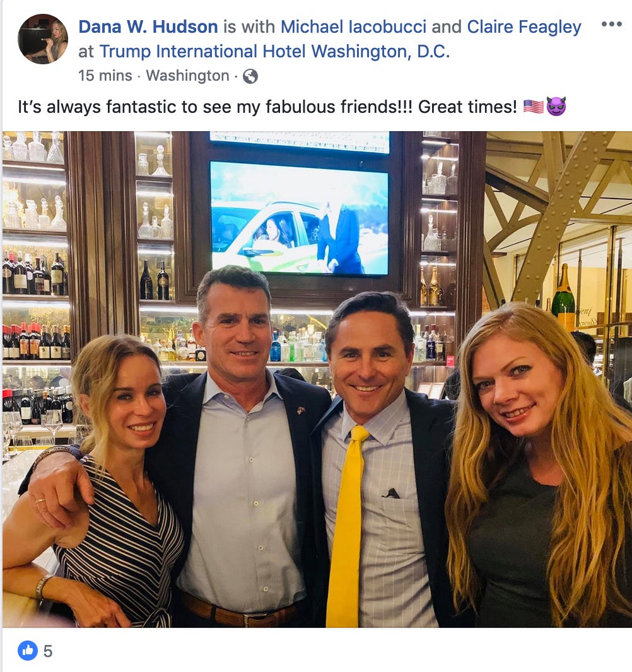Click the globe public privacy icon
Image resolution: width=632 pixels, height=672 pixels.
pyautogui.click(x=250, y=76)
